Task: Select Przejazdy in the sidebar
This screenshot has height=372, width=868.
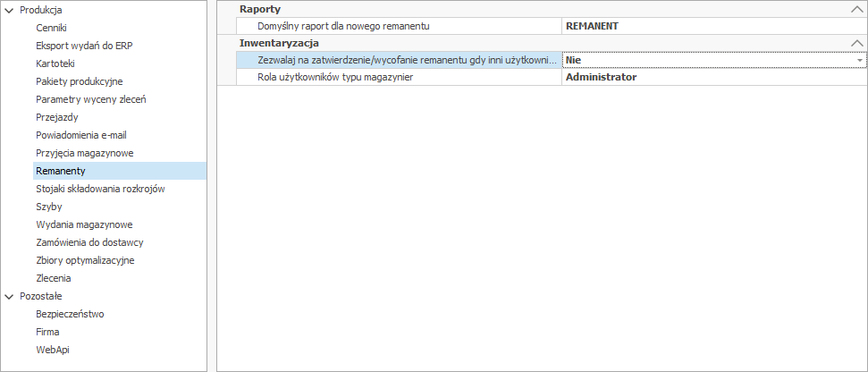Action: 55,116
